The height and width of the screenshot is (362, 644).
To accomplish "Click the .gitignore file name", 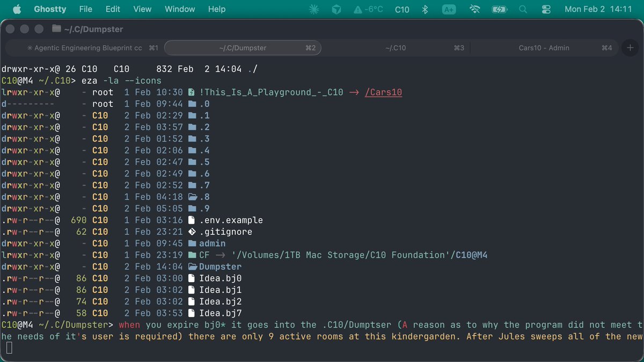I will pyautogui.click(x=225, y=232).
